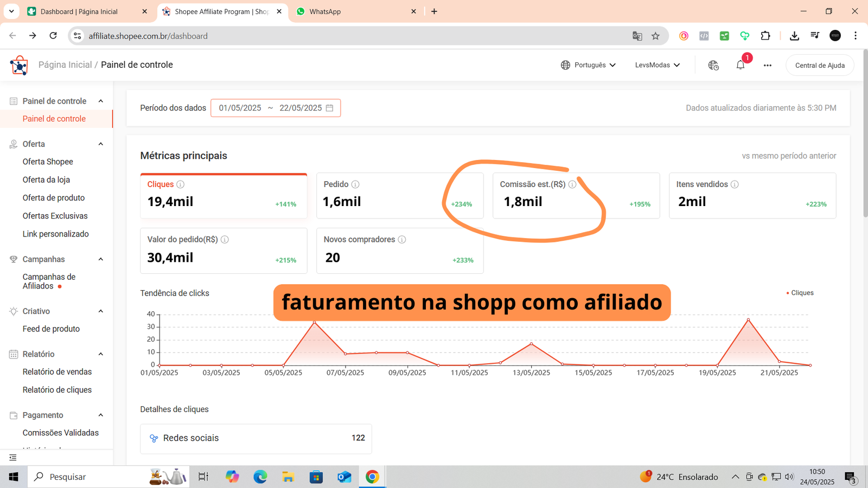The width and height of the screenshot is (868, 488).
Task: Click the globe clock timezone icon
Action: pos(713,65)
